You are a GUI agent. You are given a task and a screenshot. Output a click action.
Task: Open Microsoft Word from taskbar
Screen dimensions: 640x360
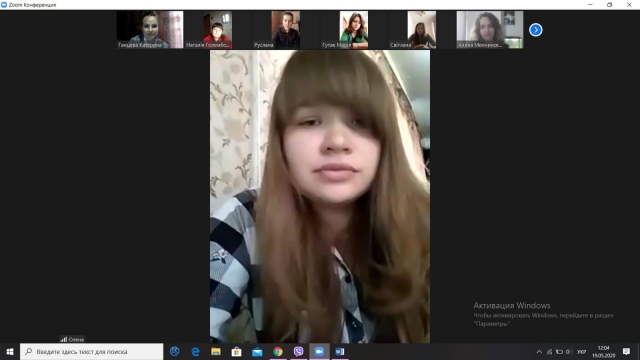pyautogui.click(x=340, y=351)
